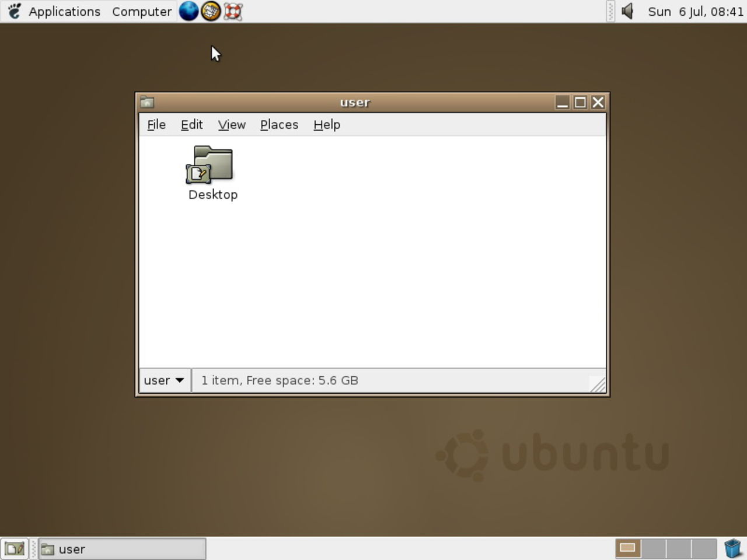Mute the system volume via the speaker icon
This screenshot has height=560, width=747.
(x=627, y=11)
